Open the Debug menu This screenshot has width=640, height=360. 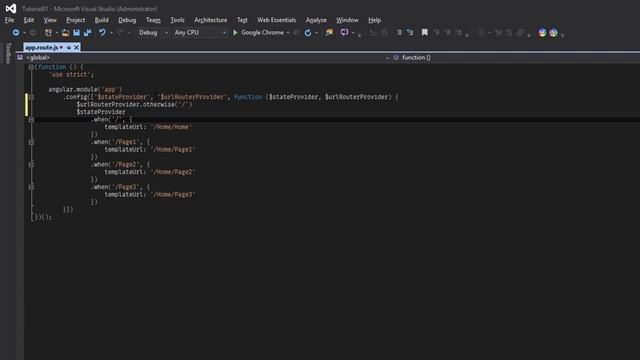click(127, 20)
